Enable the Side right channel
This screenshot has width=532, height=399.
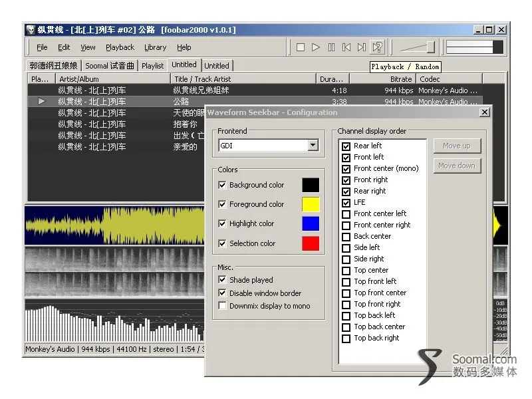(346, 259)
